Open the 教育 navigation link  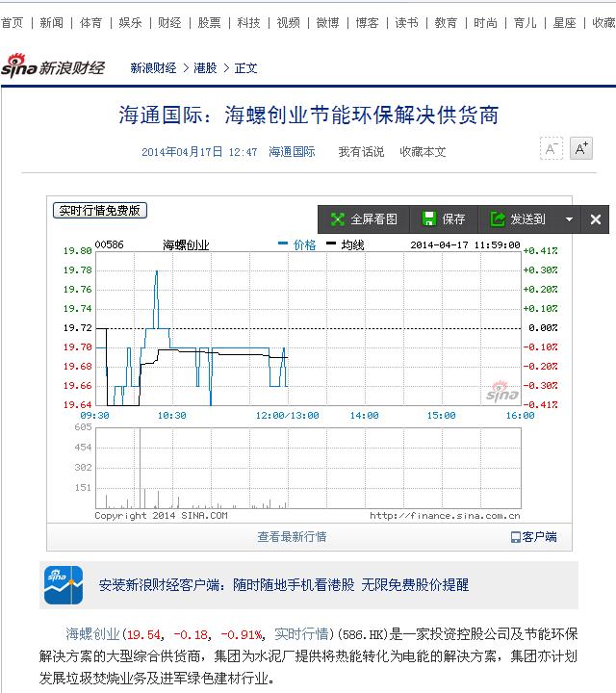[x=446, y=22]
